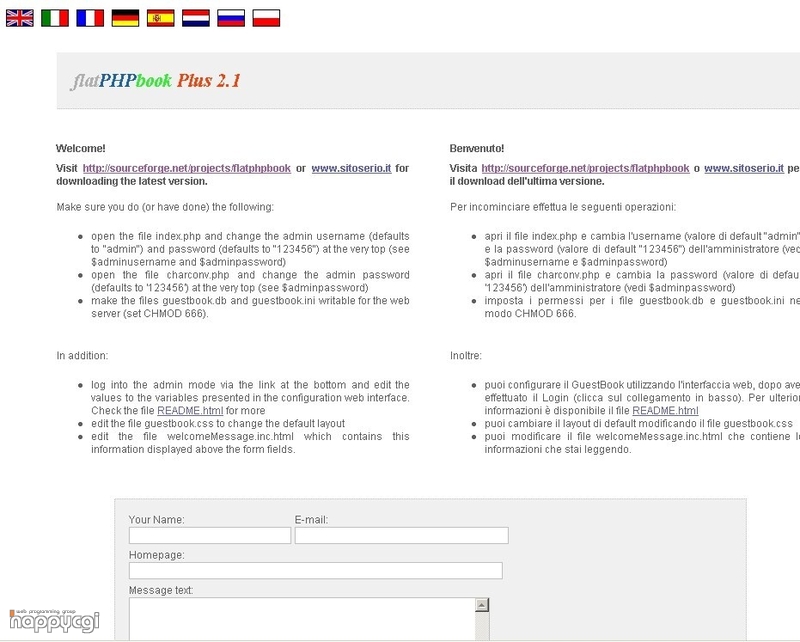Click inside the Message text area
Image resolution: width=800 pixels, height=642 pixels.
[x=302, y=619]
